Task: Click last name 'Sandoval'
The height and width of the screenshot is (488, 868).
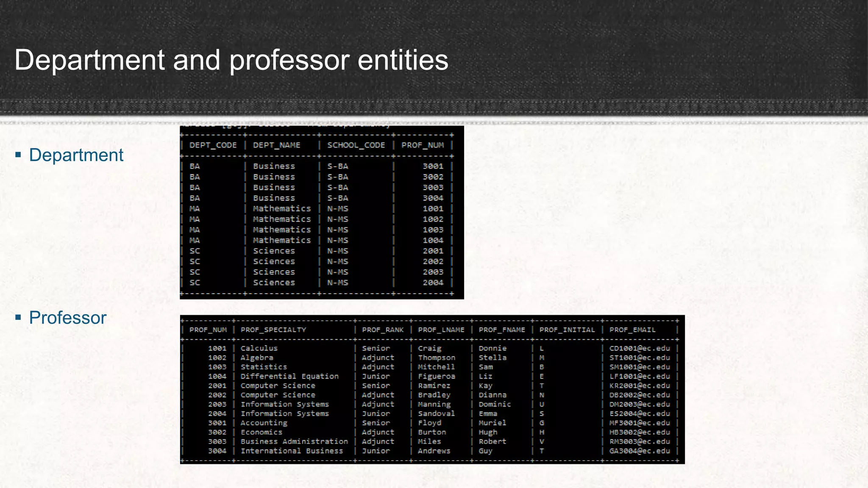Action: pos(437,413)
